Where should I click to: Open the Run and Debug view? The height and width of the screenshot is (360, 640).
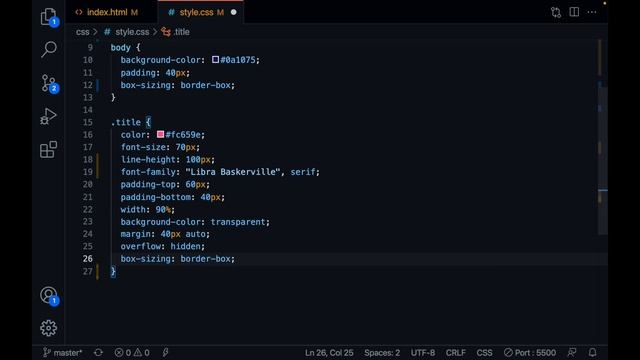(49, 116)
